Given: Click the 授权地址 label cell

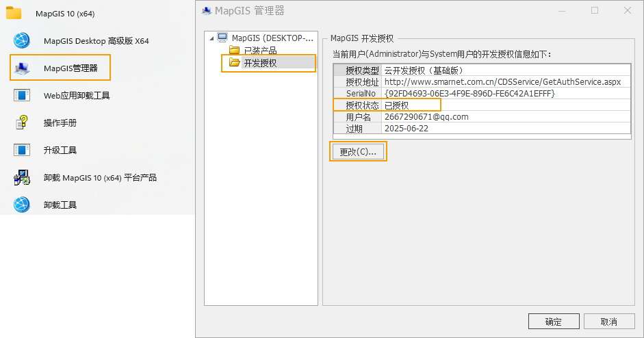Looking at the screenshot, I should coord(357,81).
